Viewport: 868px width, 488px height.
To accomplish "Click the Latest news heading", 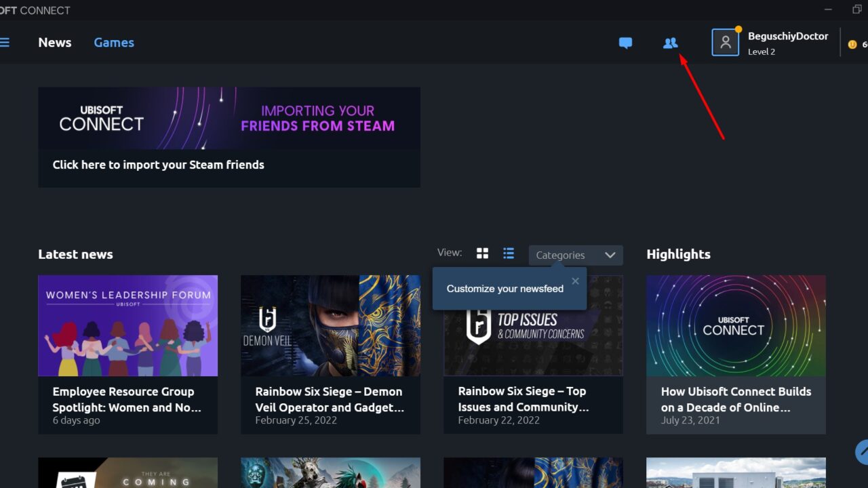I will (x=75, y=254).
